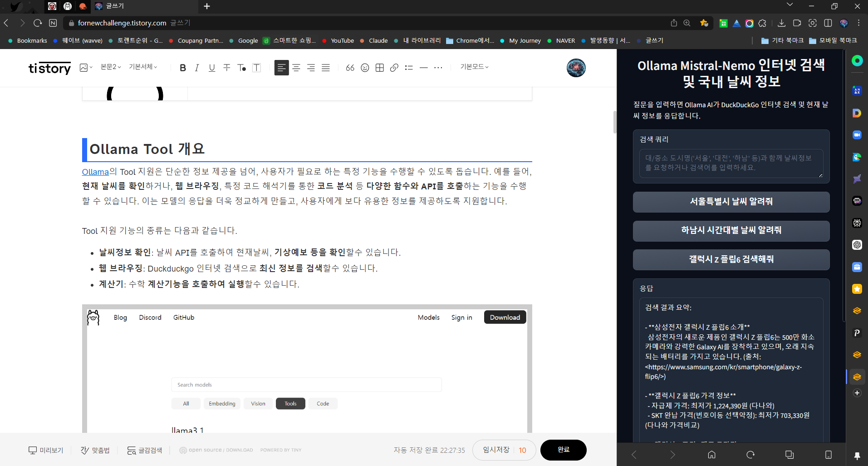Viewport: 868px width, 466px height.
Task: Go back in browser history
Action: (x=6, y=23)
